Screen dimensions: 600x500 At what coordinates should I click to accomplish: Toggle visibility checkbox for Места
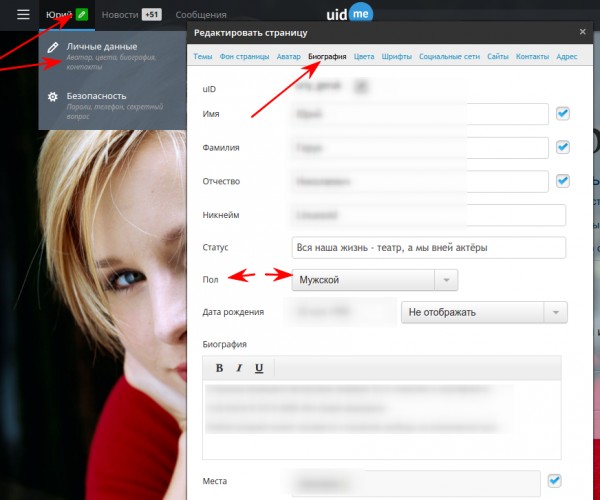[554, 481]
